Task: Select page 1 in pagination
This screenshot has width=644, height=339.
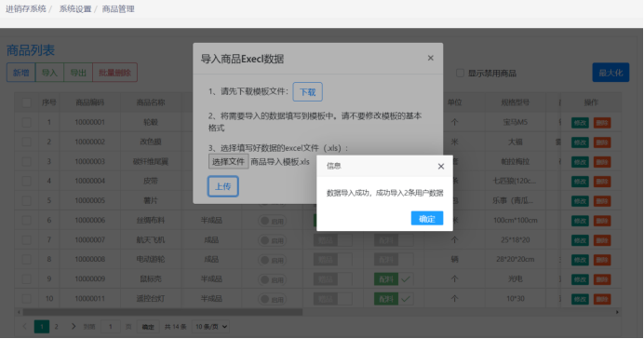Action: tap(42, 327)
